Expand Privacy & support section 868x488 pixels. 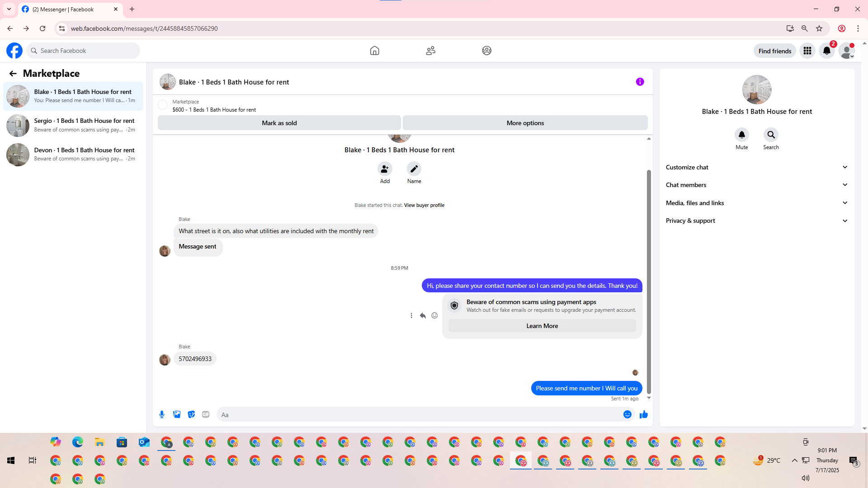point(757,221)
